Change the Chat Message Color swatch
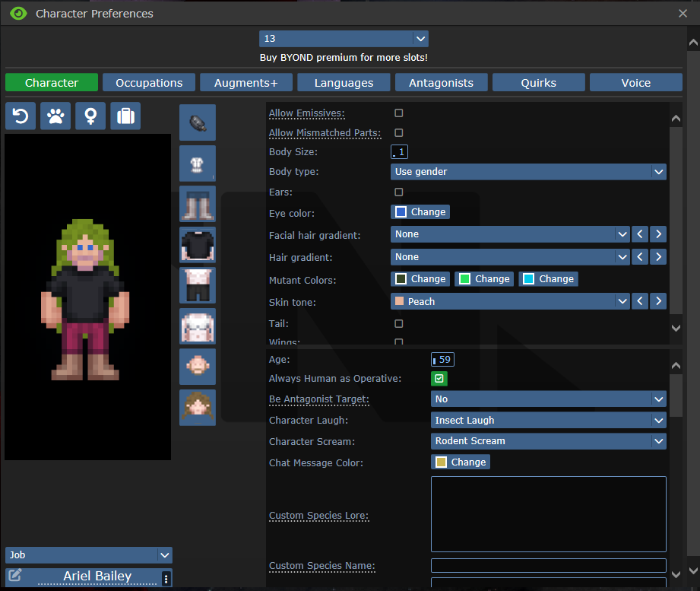The width and height of the screenshot is (700, 591). 461,462
